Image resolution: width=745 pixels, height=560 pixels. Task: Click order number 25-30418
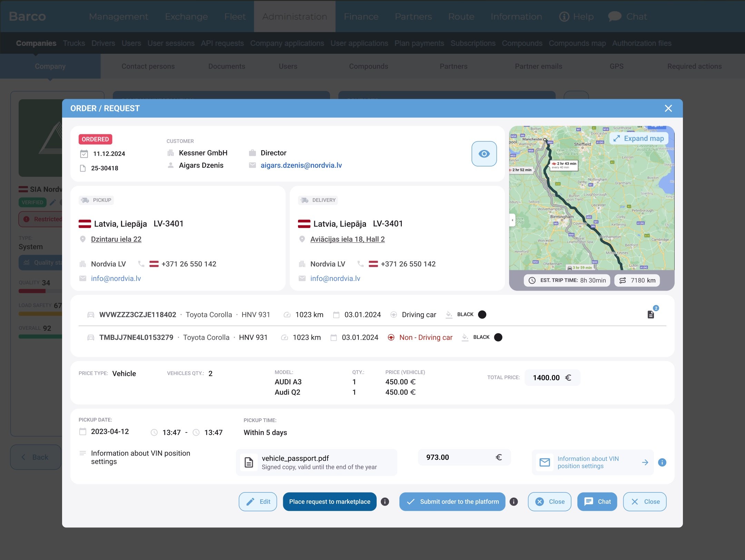(x=105, y=168)
